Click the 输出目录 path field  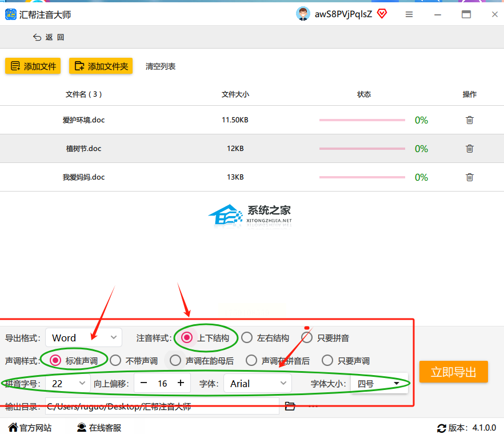162,407
